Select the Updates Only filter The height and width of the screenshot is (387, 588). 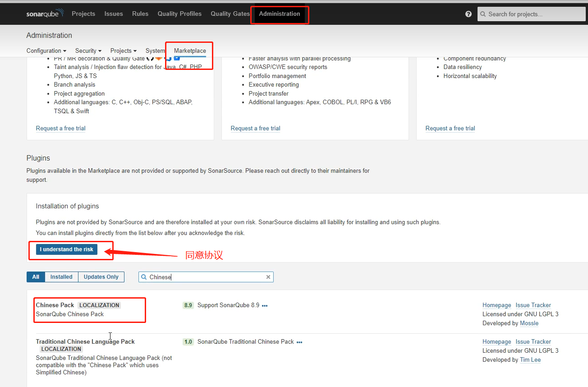(101, 277)
